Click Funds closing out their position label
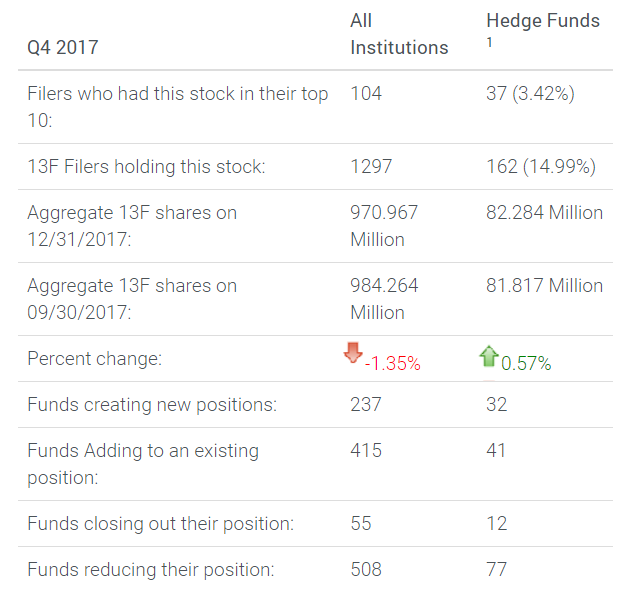The image size is (622, 589). click(x=161, y=524)
